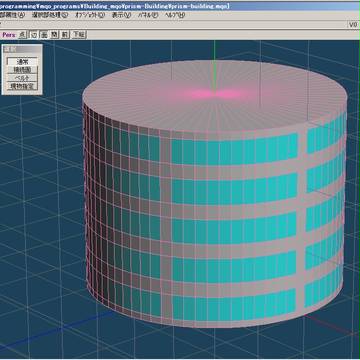Click the 前 front display toolbar button
The height and width of the screenshot is (360, 360).
click(x=65, y=35)
